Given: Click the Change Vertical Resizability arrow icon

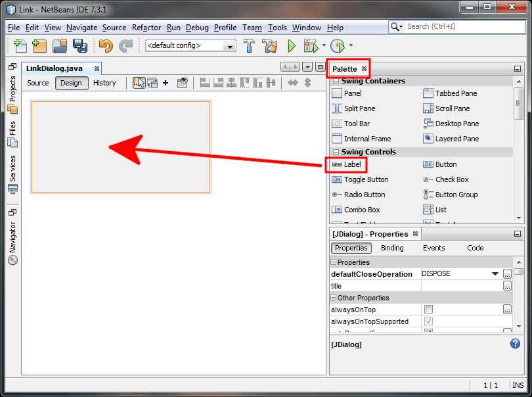Looking at the screenshot, I should point(307,83).
